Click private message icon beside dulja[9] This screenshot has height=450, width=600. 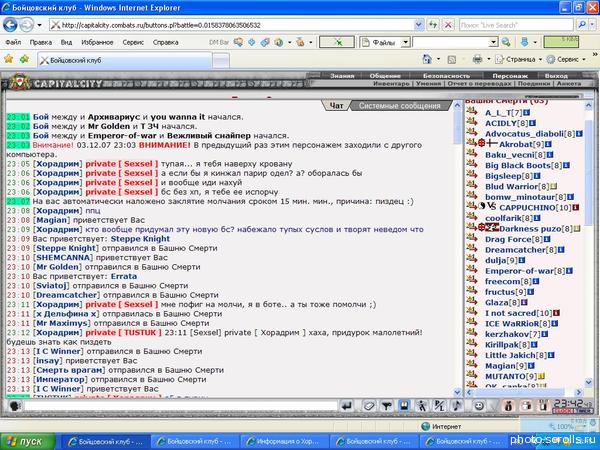tap(472, 259)
